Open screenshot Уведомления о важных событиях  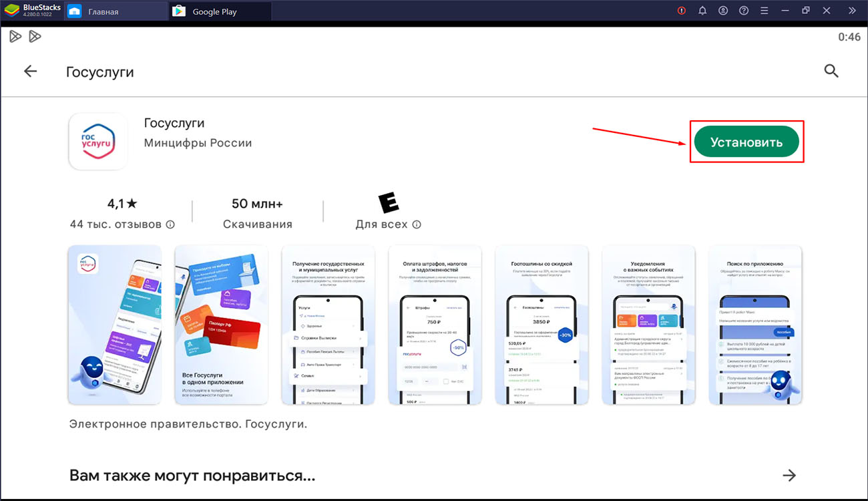click(648, 325)
